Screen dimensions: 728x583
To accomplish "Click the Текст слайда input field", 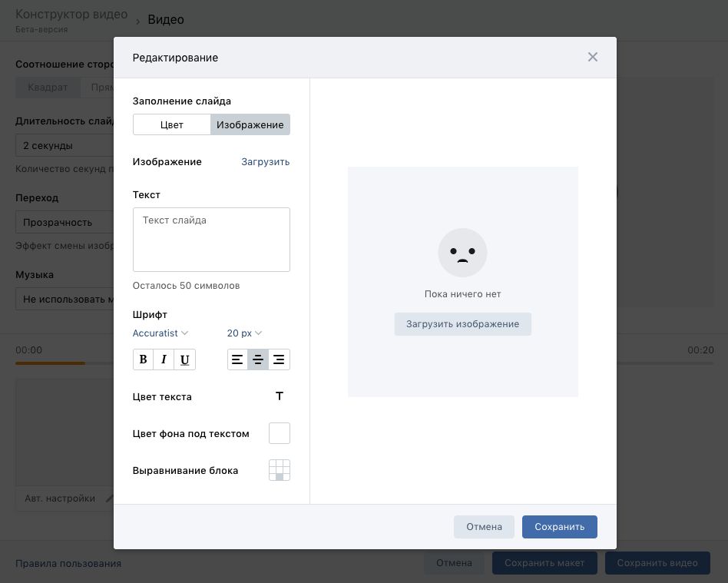I will click(211, 239).
